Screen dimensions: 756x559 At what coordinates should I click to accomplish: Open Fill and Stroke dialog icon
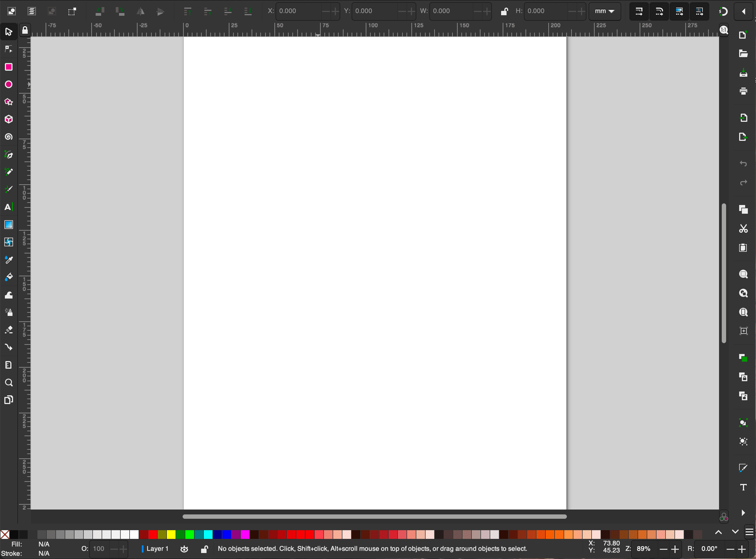[743, 468]
